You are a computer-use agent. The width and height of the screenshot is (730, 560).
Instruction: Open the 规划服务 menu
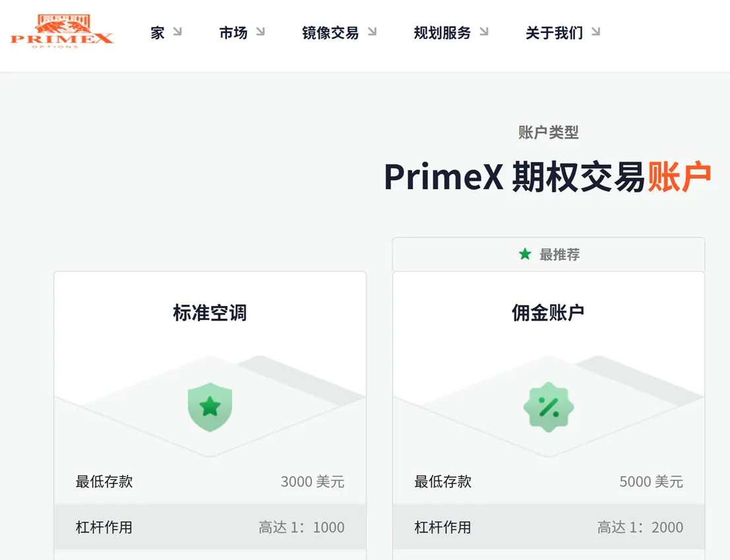point(442,32)
